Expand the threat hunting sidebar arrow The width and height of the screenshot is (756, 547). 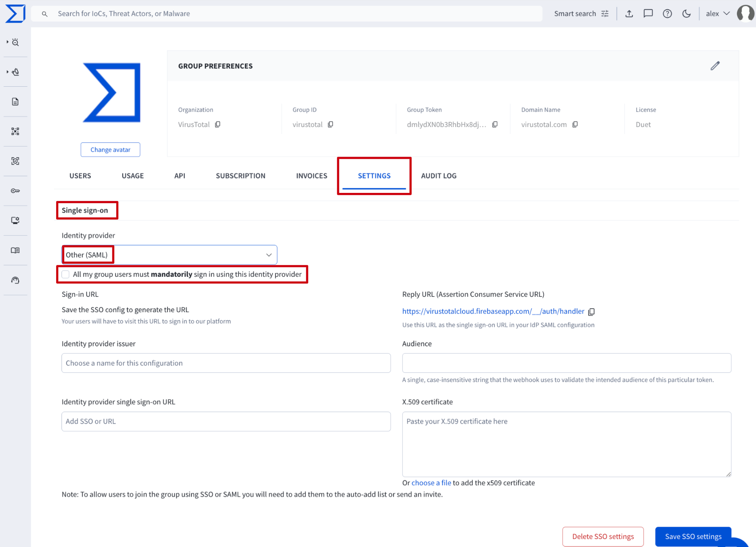tap(7, 42)
